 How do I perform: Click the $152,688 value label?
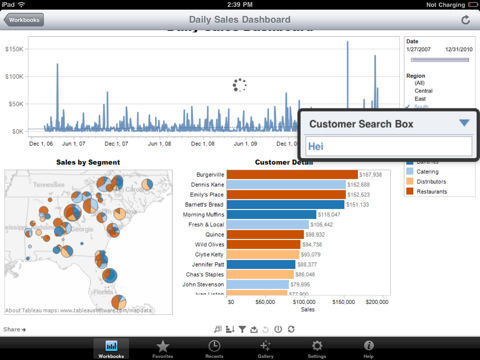tap(359, 185)
